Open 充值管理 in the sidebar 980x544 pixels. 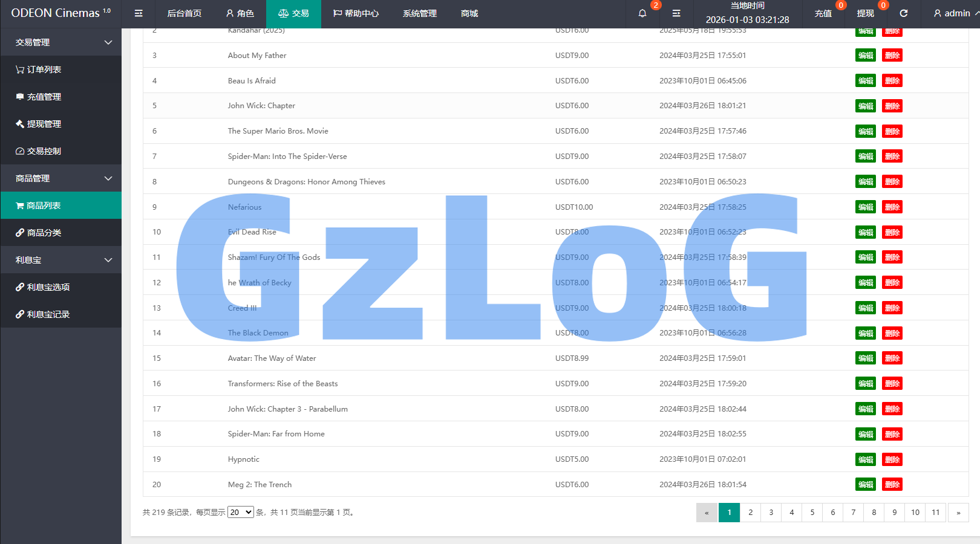(x=44, y=97)
